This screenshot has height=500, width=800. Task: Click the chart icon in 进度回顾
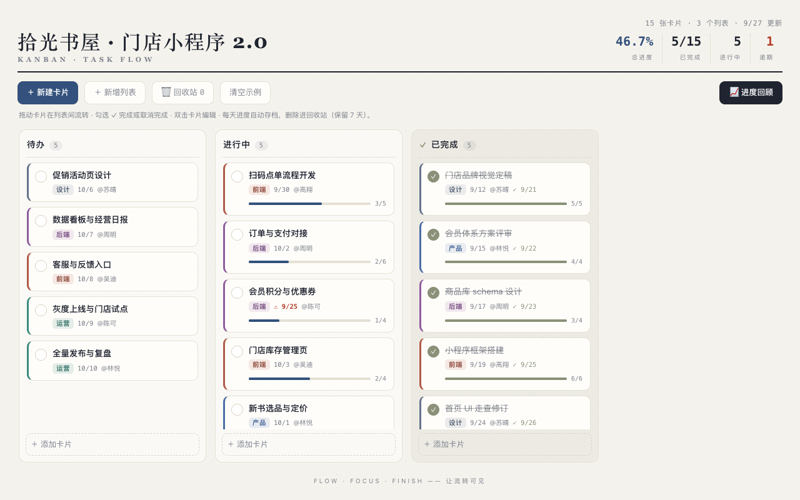(x=734, y=92)
